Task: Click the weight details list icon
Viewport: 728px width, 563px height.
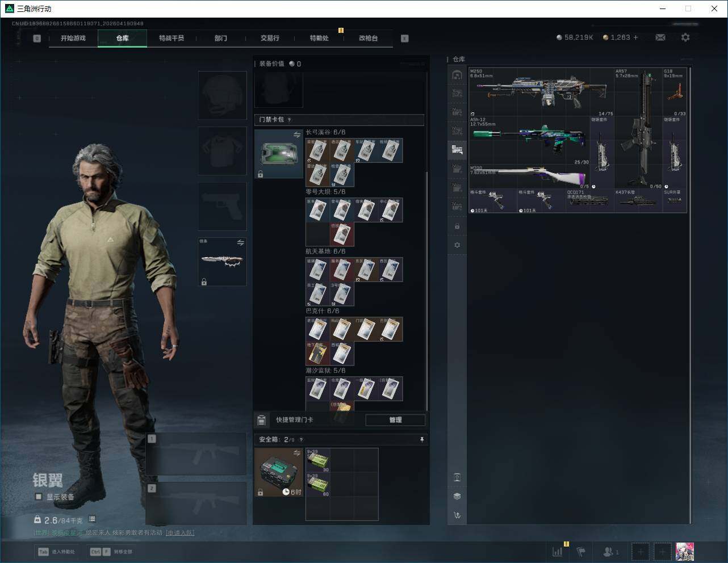Action: (x=92, y=519)
